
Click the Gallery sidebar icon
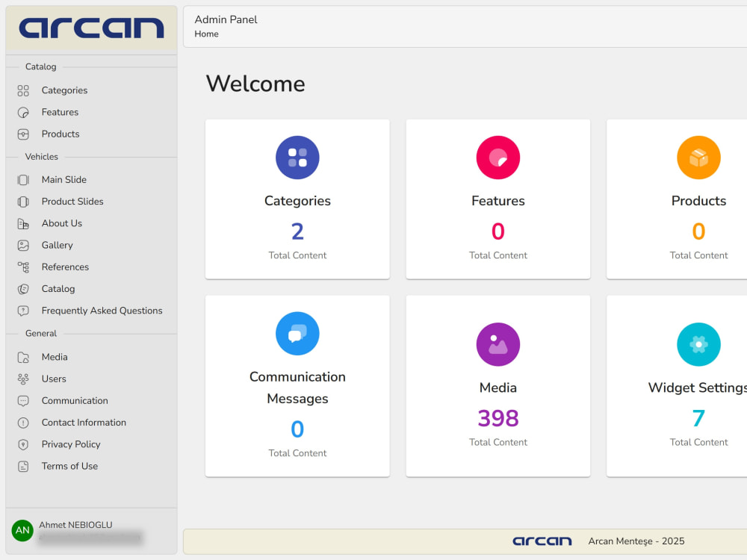coord(23,245)
